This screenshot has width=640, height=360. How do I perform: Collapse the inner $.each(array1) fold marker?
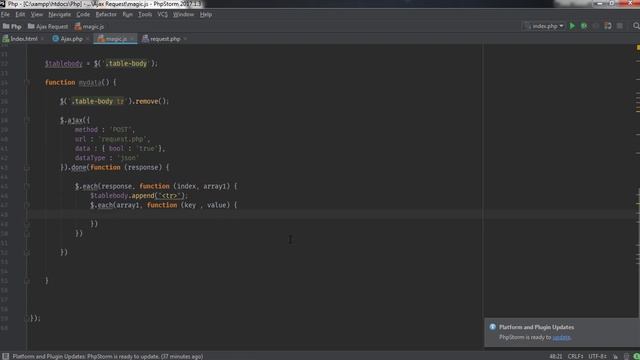27,205
